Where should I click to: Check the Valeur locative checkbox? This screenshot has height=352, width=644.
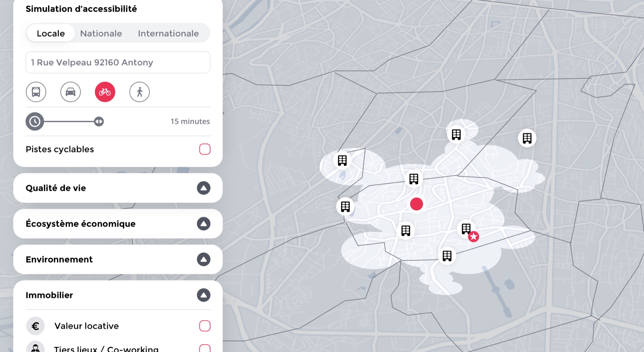coord(205,326)
